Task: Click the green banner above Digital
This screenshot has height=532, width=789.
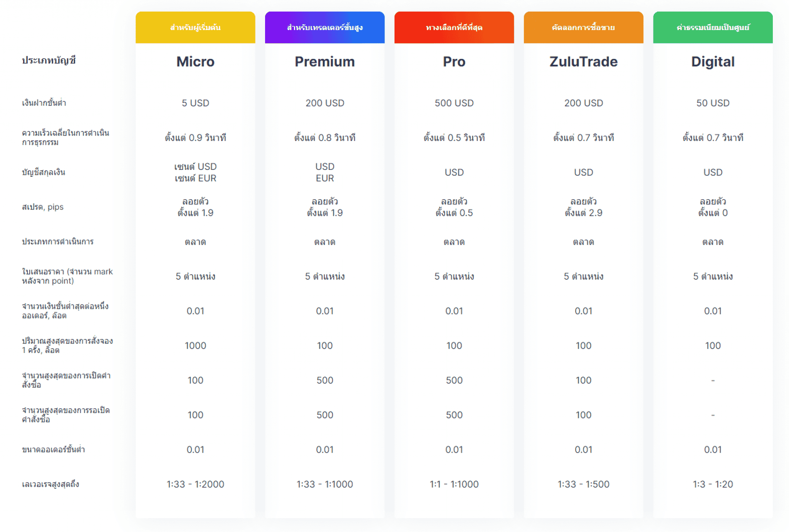Action: point(713,27)
